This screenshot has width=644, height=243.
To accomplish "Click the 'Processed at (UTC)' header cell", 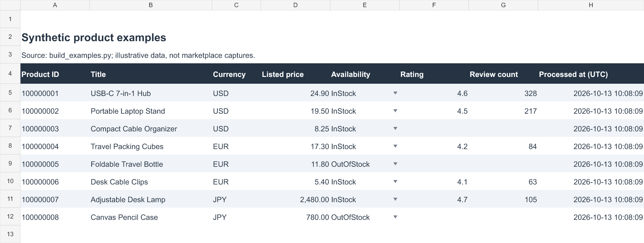I will tap(591, 74).
